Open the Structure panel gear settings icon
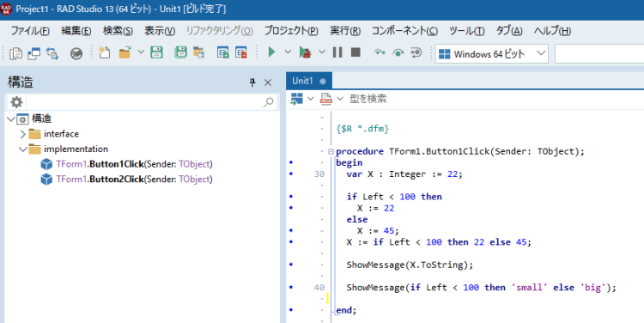 [16, 102]
